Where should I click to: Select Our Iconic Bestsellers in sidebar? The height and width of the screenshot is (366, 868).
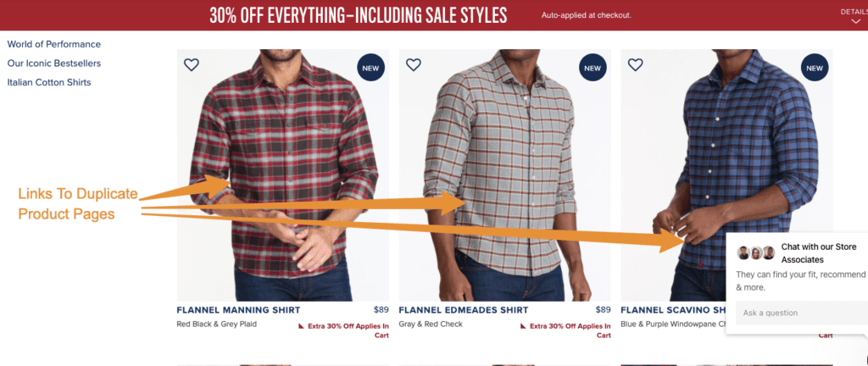point(53,64)
